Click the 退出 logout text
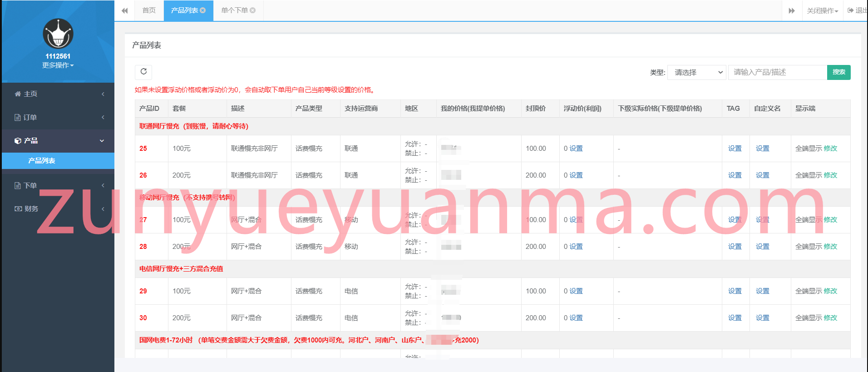Viewport: 868px width, 372px height. [861, 10]
